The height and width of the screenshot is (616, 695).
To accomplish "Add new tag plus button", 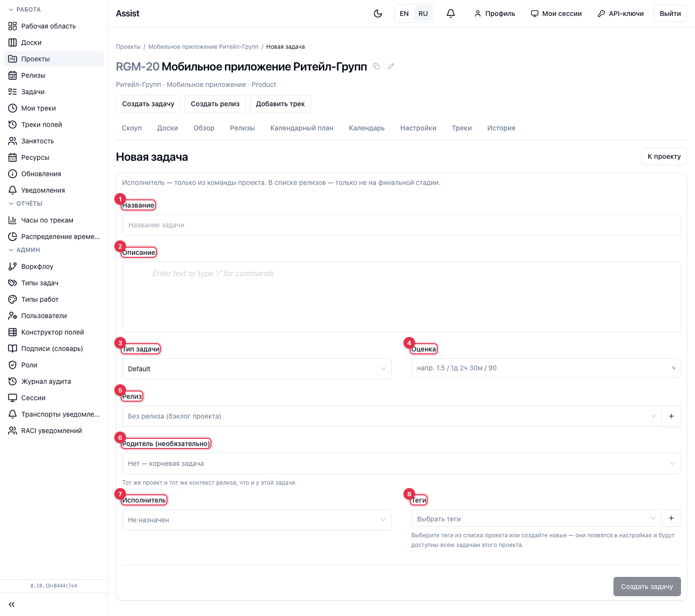I will 671,518.
